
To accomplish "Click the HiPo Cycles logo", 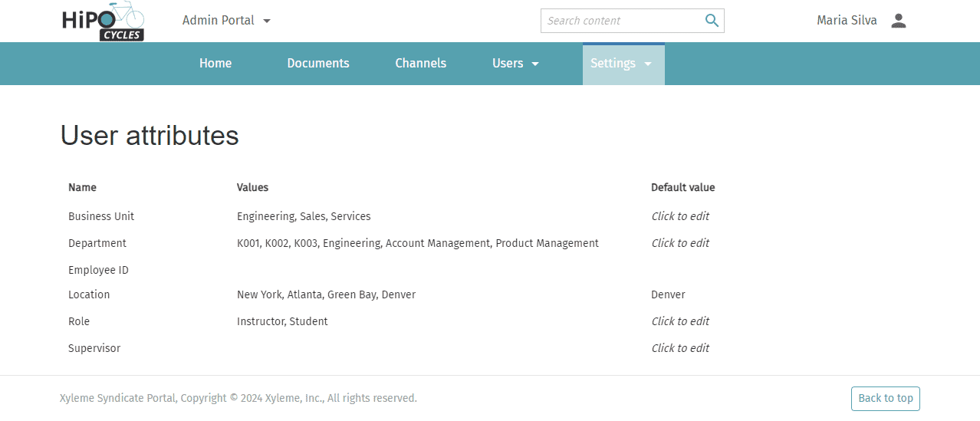I will pyautogui.click(x=103, y=21).
